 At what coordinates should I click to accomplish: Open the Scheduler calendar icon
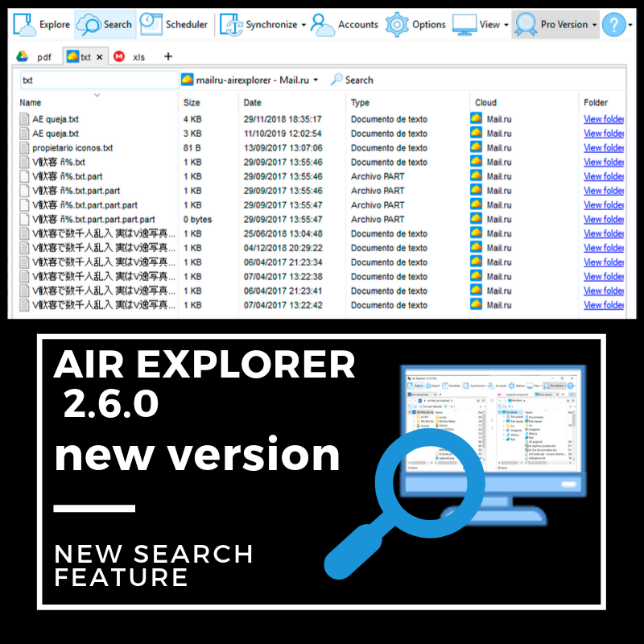pos(151,24)
